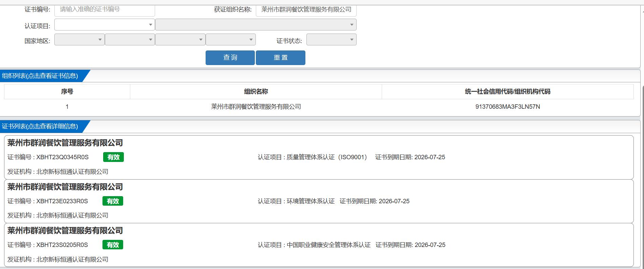The height and width of the screenshot is (269, 644).
Task: Click 质量管理体系认证（ISO9001）item text
Action: (x=327, y=157)
